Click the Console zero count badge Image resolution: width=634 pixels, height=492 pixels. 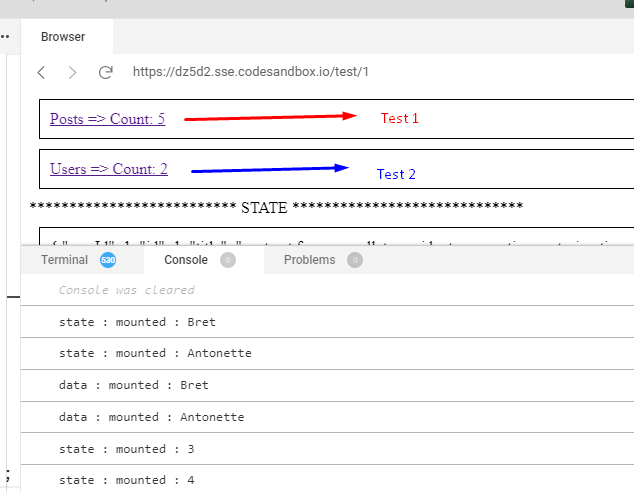click(x=228, y=260)
